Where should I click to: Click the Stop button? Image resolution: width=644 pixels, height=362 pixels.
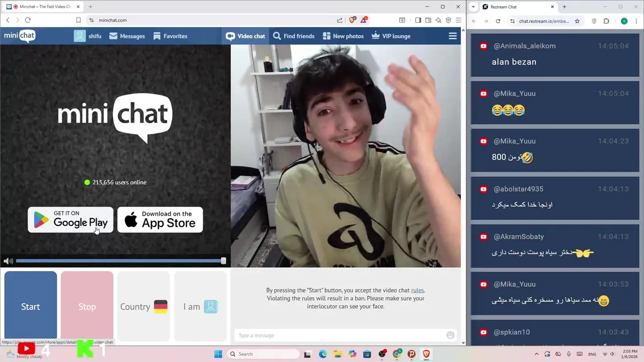pyautogui.click(x=87, y=306)
